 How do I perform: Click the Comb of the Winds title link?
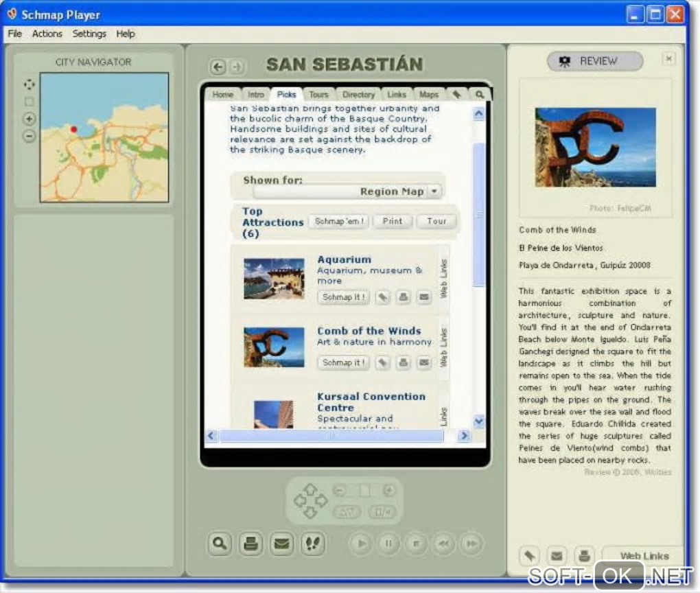(x=369, y=331)
